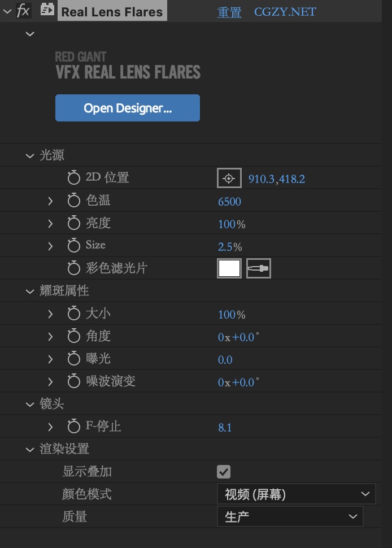Screen dimensions: 392x548
Task: Open the 颜色模式 dropdown
Action: pyautogui.click(x=296, y=495)
